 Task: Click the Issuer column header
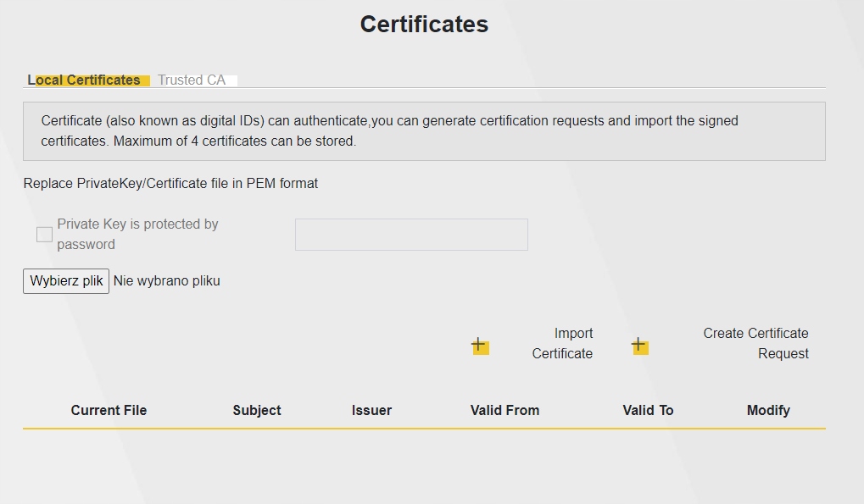click(x=371, y=410)
